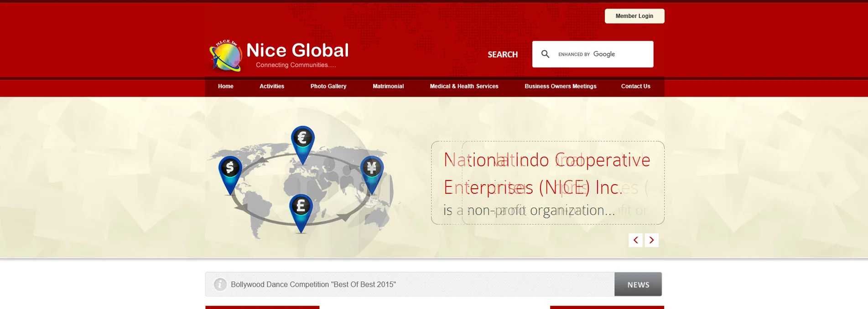The height and width of the screenshot is (309, 868).
Task: Select the euro sign map pin
Action: tap(303, 145)
